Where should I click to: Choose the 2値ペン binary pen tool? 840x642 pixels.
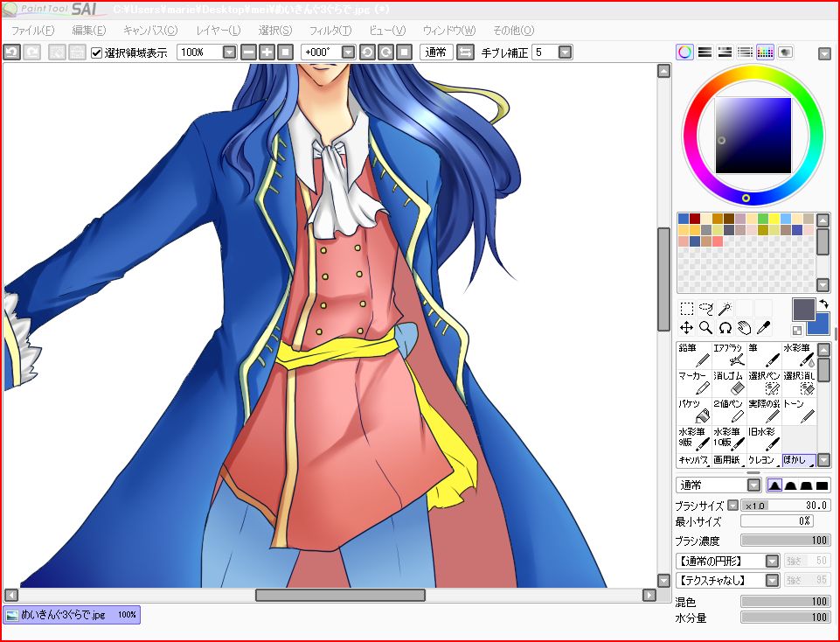(729, 411)
